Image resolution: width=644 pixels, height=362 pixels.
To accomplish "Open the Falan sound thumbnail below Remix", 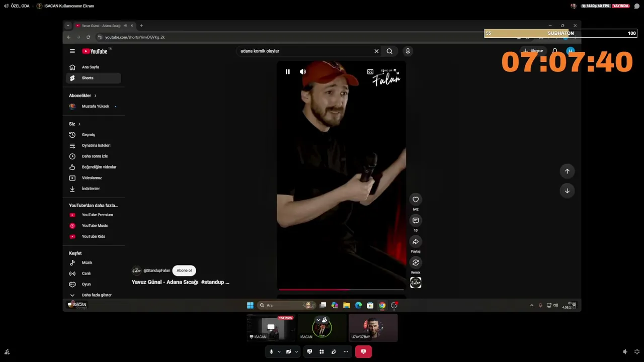I will point(416,283).
